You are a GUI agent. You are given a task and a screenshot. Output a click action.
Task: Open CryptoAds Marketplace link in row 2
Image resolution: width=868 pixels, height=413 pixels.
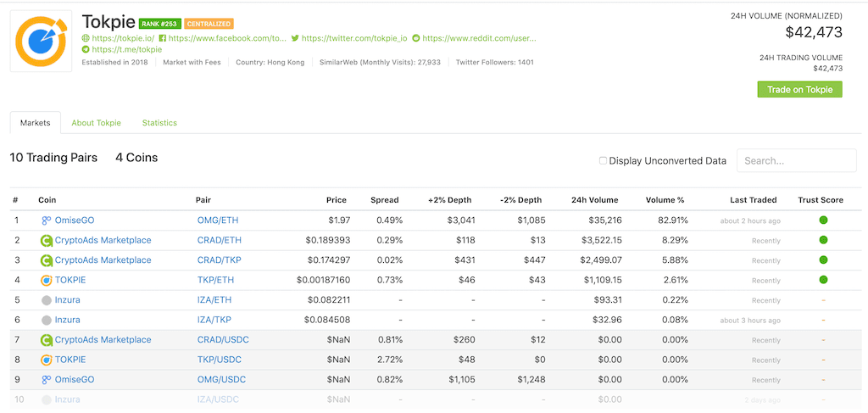(x=103, y=240)
